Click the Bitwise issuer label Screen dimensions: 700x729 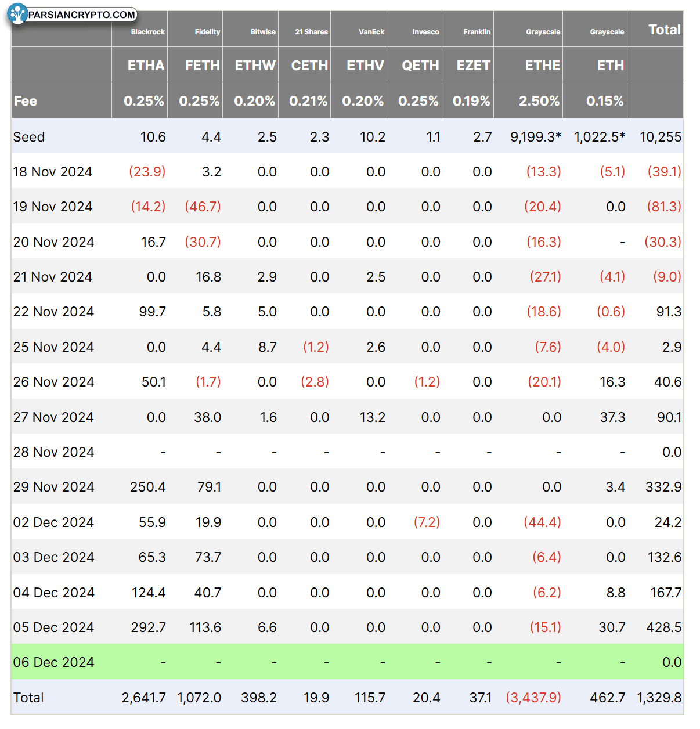coord(263,32)
